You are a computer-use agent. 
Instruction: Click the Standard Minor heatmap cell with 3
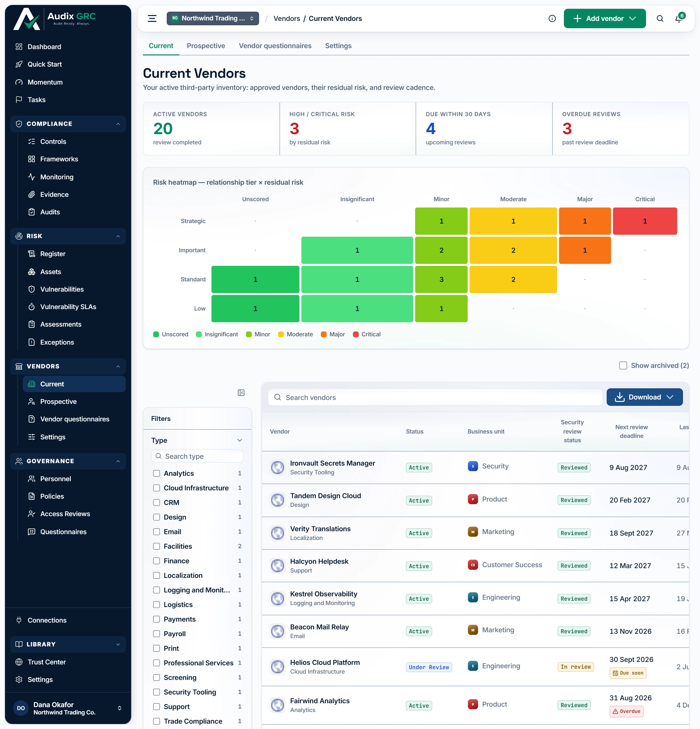point(441,279)
